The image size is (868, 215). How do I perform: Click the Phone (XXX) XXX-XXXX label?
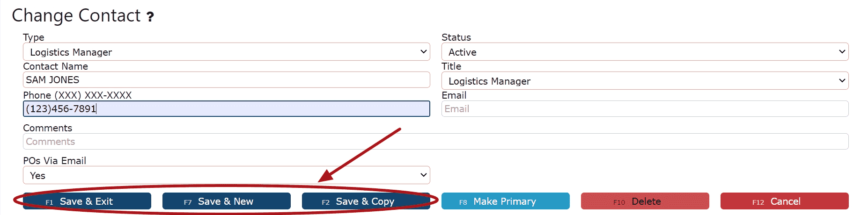point(77,95)
